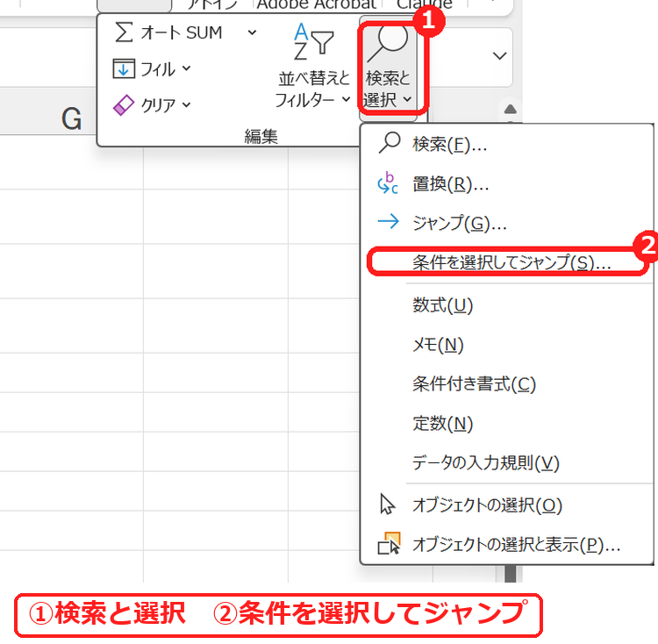
Task: Choose 置換(R)... from the menu
Action: (506, 183)
